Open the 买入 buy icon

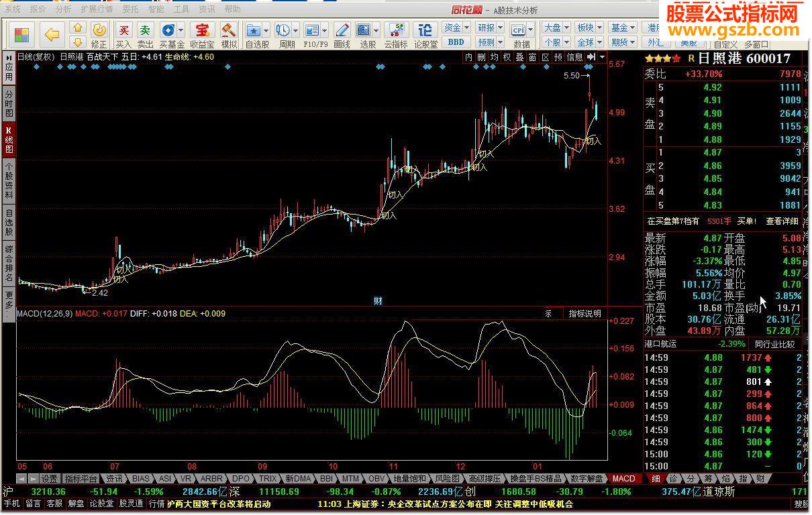point(124,35)
